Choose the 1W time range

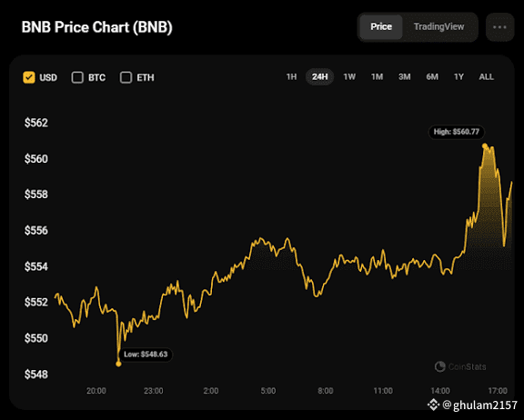349,76
